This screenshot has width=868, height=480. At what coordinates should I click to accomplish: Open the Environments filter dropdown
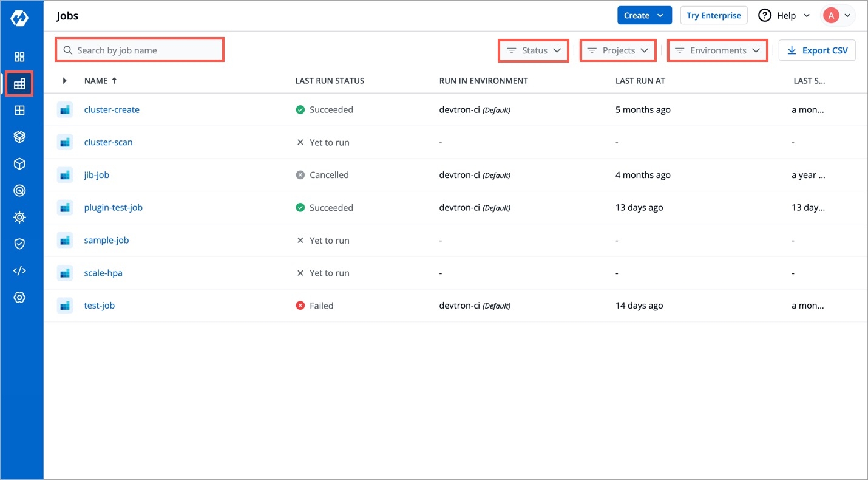[x=717, y=50]
